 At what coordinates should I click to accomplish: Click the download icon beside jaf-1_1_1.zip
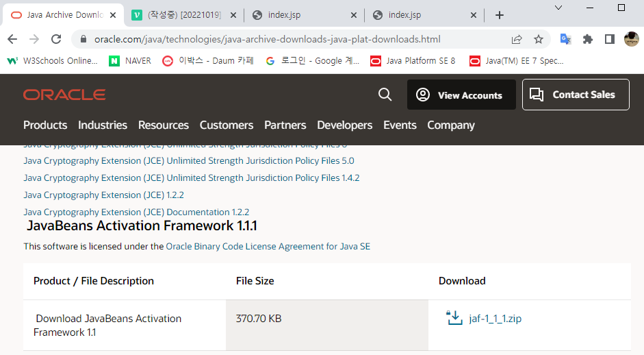point(454,318)
